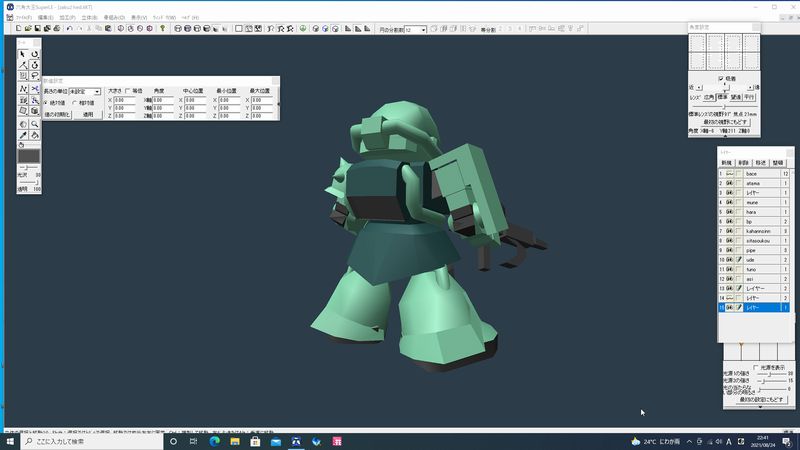The width and height of the screenshot is (800, 450).
Task: Click the 近 near stepper arrow
Action: tap(699, 88)
